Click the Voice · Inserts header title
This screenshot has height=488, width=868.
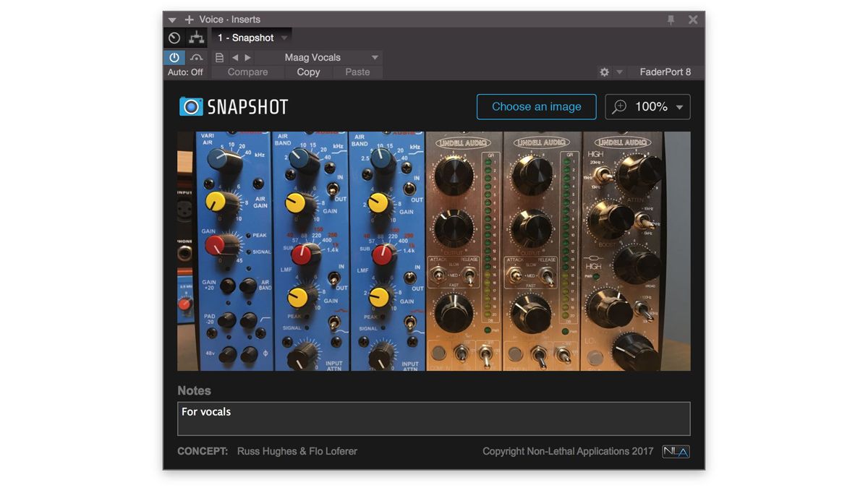(230, 19)
